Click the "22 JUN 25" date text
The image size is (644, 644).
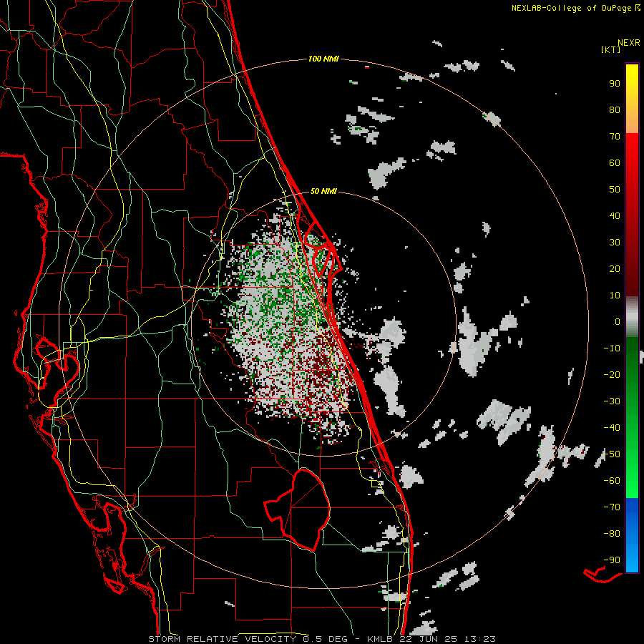coord(429,639)
